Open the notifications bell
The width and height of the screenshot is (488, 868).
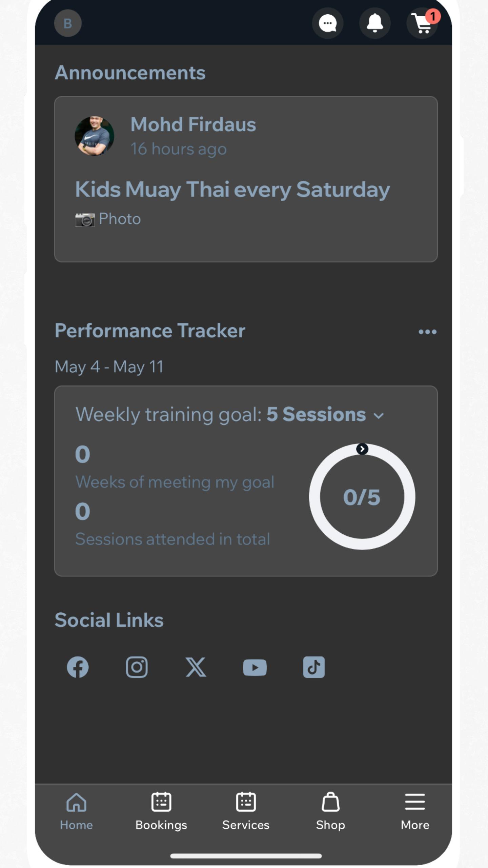[x=375, y=23]
